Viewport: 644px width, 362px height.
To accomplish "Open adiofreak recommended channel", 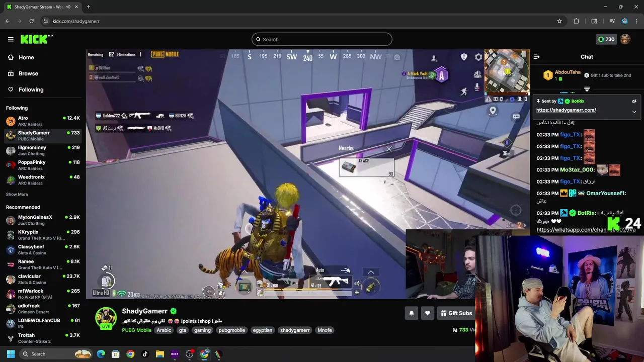I will 43,309.
